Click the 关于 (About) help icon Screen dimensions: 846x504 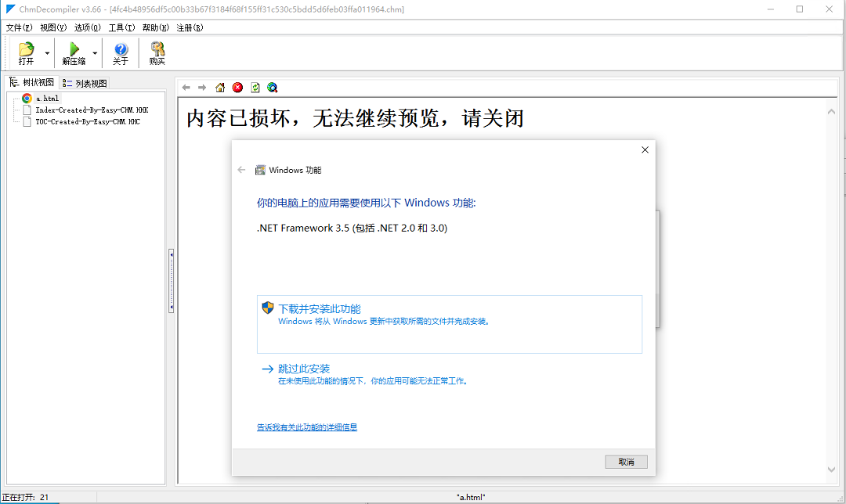coord(121,52)
